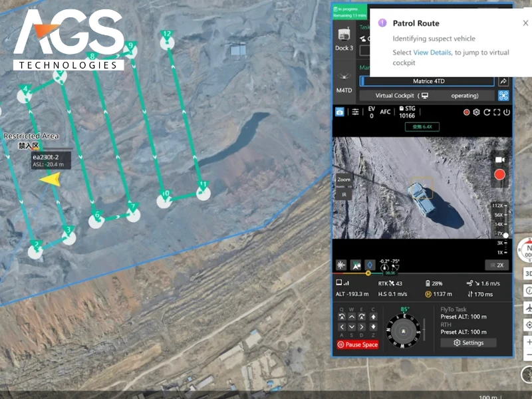Click the locked navigation arrow icon
Viewport: 532px width, 399px height.
click(x=356, y=265)
